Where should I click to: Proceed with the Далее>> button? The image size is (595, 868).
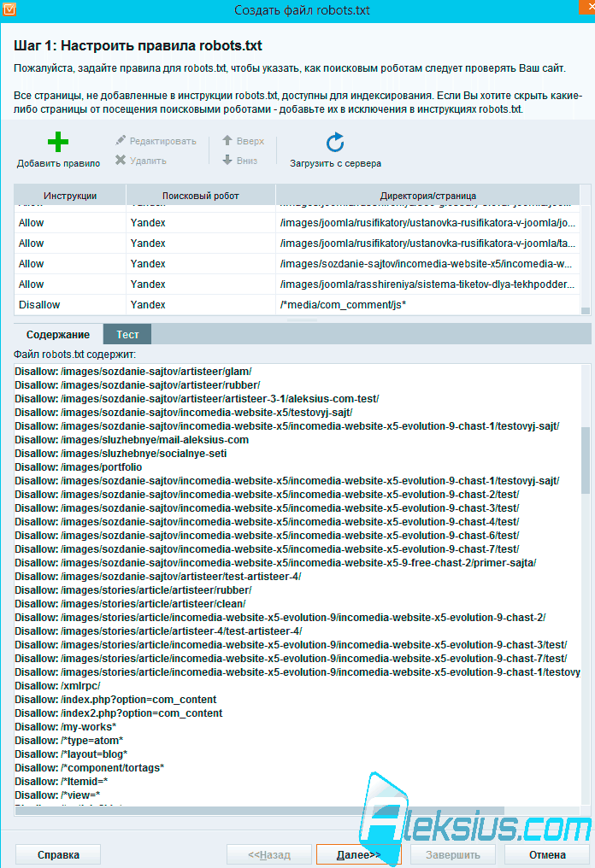[358, 854]
